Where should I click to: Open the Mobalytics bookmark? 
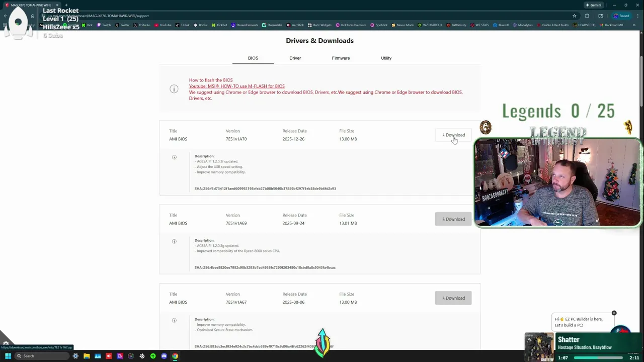click(523, 25)
